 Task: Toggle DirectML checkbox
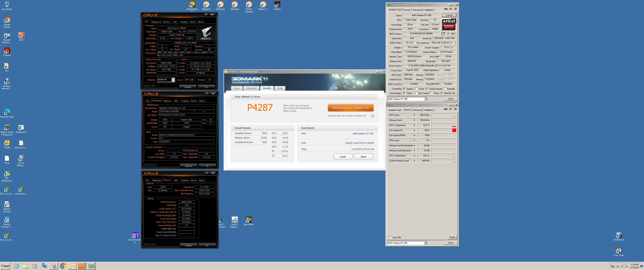click(445, 89)
